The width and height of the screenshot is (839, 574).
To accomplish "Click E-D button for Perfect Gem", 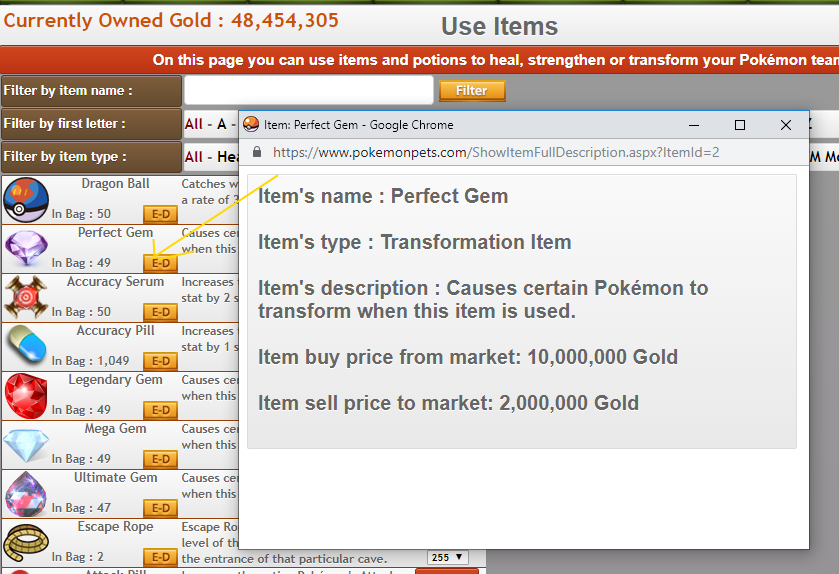I will click(x=160, y=263).
